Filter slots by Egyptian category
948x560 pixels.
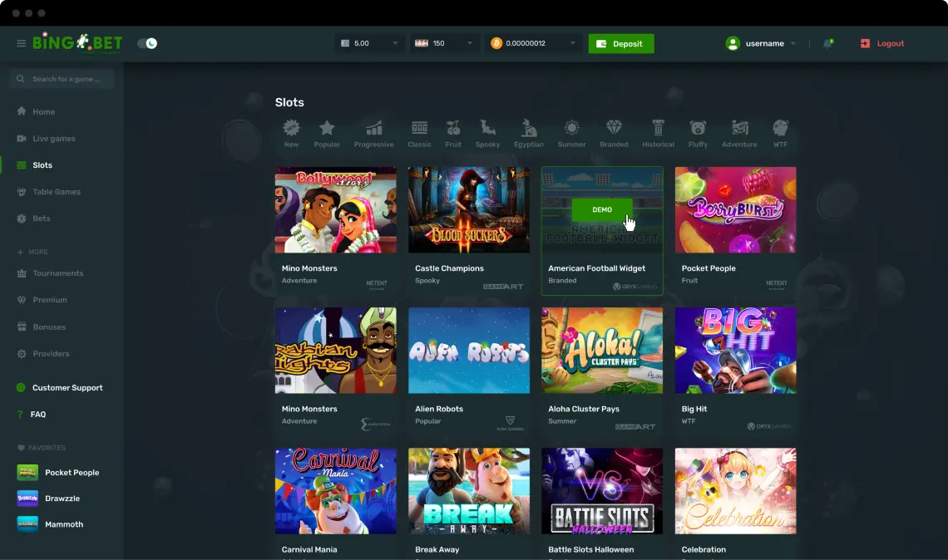point(529,134)
